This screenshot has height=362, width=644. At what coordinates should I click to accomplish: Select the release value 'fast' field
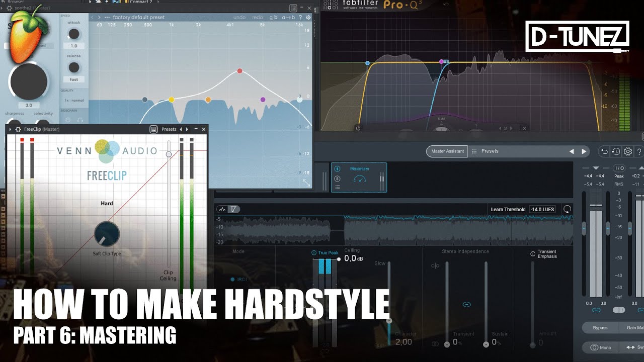tap(74, 79)
